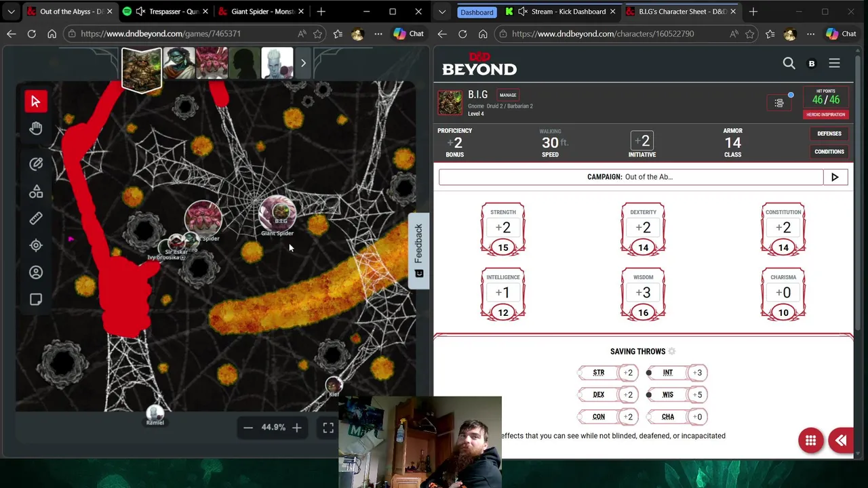The height and width of the screenshot is (488, 868).
Task: Open search on D&D Beyond header
Action: click(789, 63)
